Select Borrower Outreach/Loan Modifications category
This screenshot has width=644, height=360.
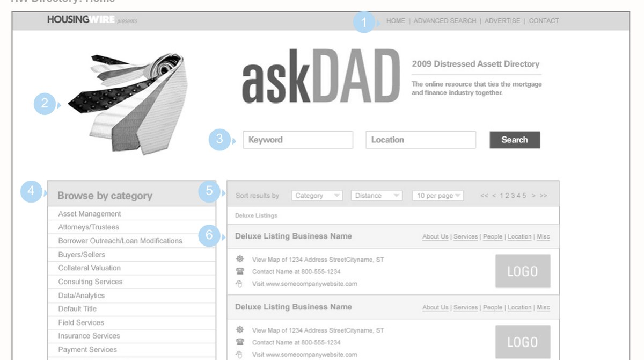click(131, 241)
